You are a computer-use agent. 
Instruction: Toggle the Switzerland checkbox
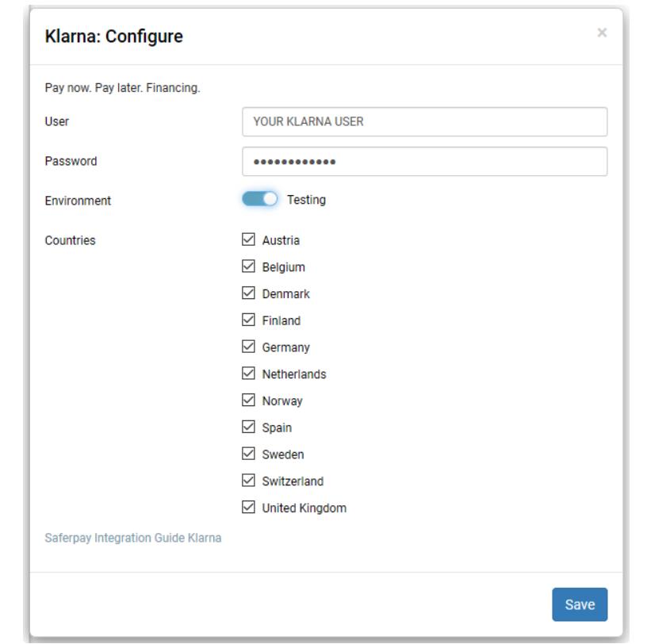[249, 481]
